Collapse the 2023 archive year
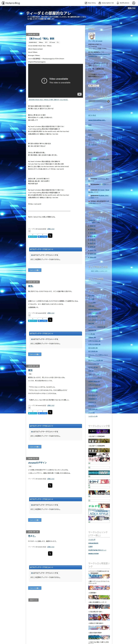The height and width of the screenshot is (644, 138). (x=89, y=220)
